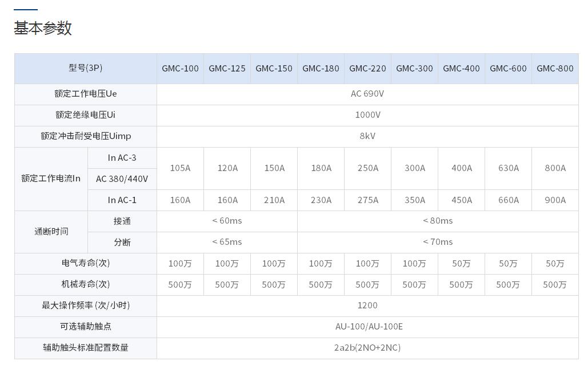The height and width of the screenshot is (365, 588).
Task: Click the AC 380/440V sub-label
Action: click(x=122, y=179)
